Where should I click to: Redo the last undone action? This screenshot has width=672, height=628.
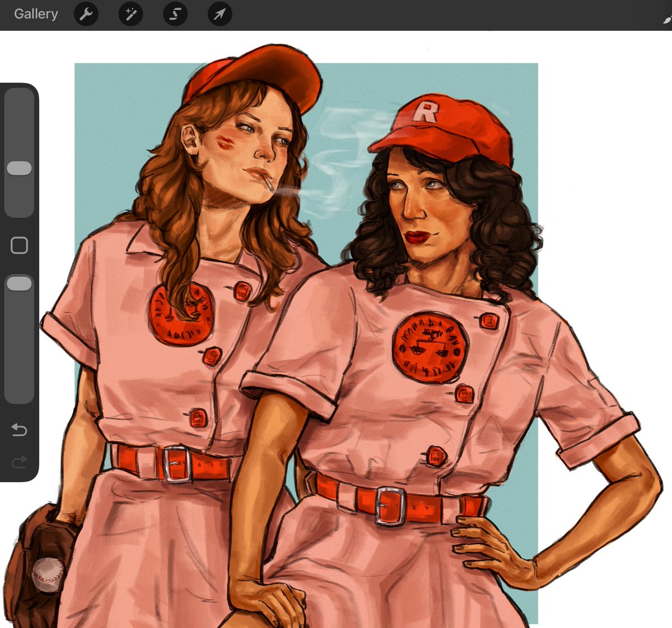point(19,462)
